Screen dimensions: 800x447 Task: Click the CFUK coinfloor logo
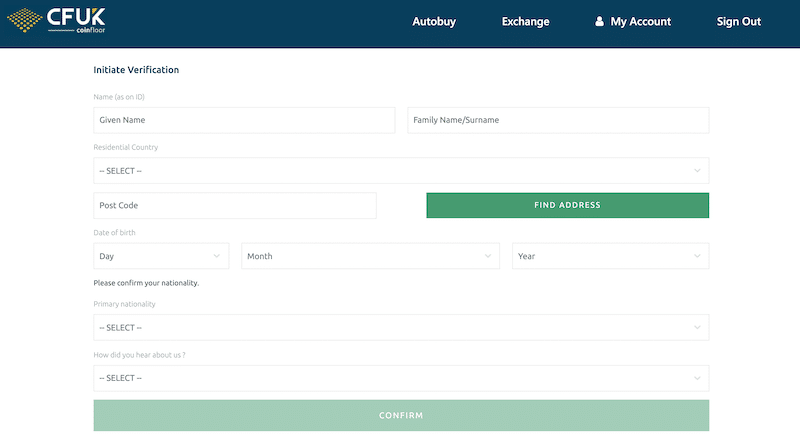[x=56, y=20]
